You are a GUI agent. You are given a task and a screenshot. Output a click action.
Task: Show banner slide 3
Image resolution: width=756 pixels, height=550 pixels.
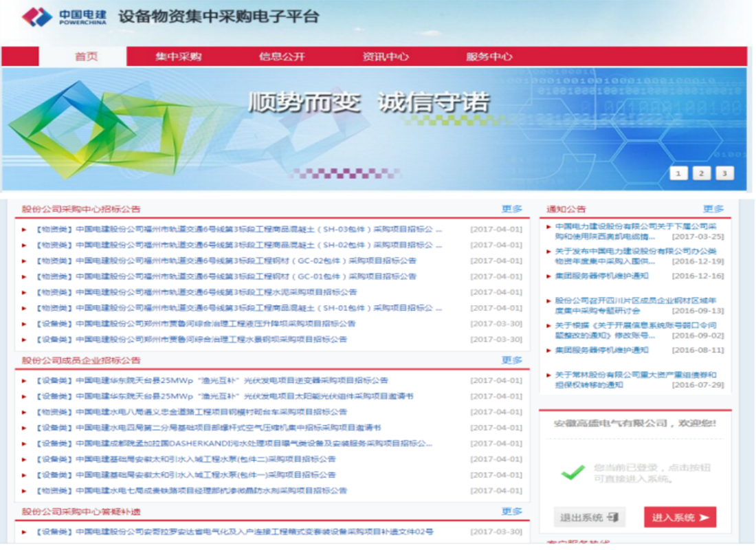tap(724, 173)
